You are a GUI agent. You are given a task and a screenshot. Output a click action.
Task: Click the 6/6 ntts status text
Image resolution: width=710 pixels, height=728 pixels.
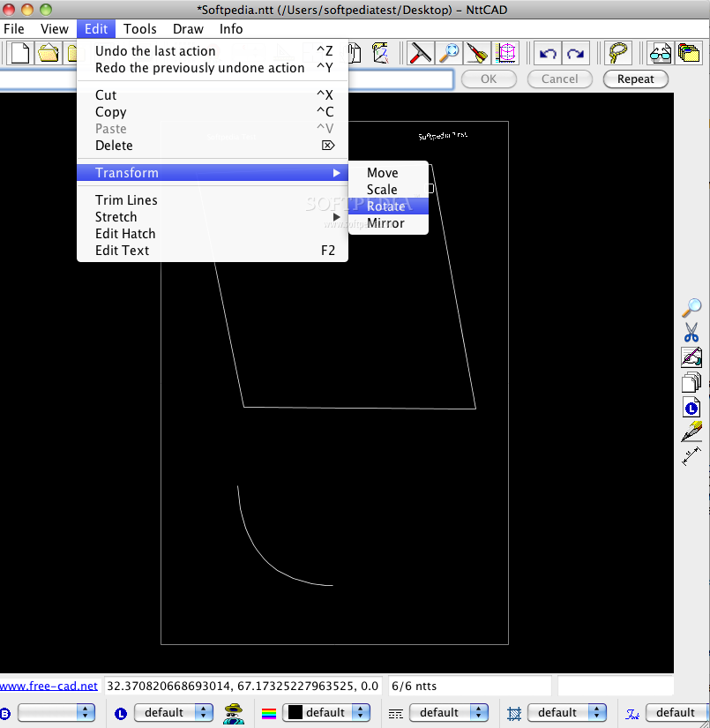(x=414, y=686)
